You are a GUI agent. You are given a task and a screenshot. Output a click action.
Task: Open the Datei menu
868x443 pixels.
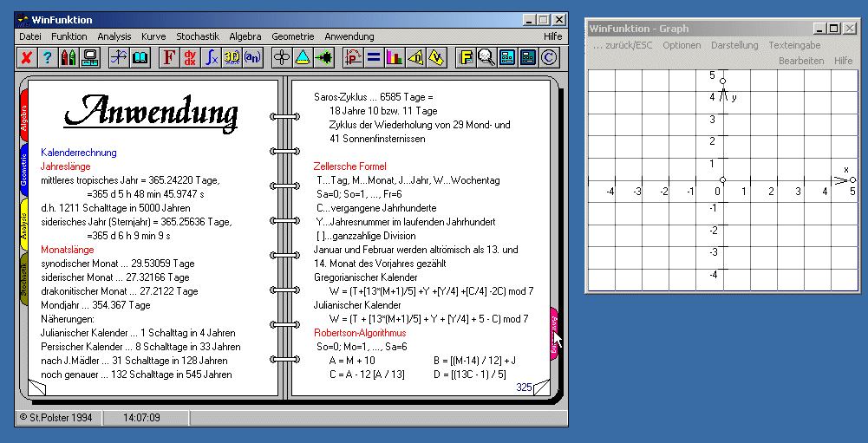[29, 36]
